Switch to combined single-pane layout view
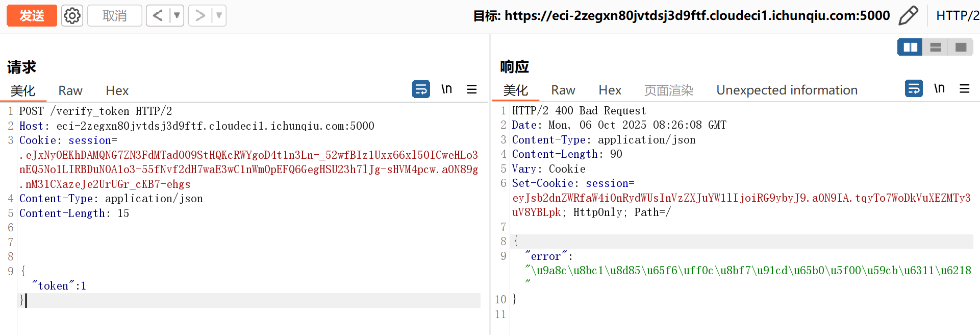 click(961, 47)
